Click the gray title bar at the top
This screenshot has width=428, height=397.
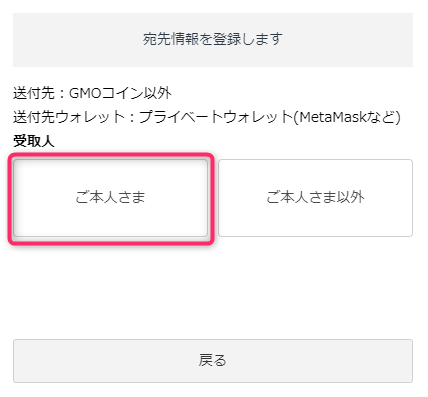213,40
